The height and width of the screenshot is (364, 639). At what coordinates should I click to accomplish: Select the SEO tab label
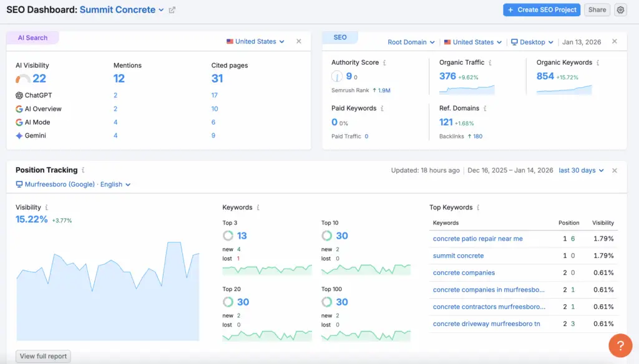pos(340,38)
